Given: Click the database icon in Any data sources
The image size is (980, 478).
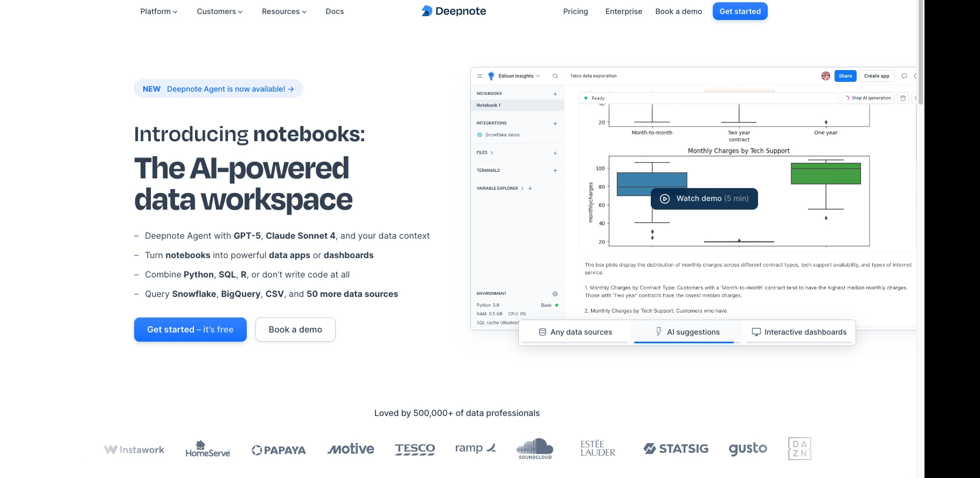Looking at the screenshot, I should coord(543,332).
